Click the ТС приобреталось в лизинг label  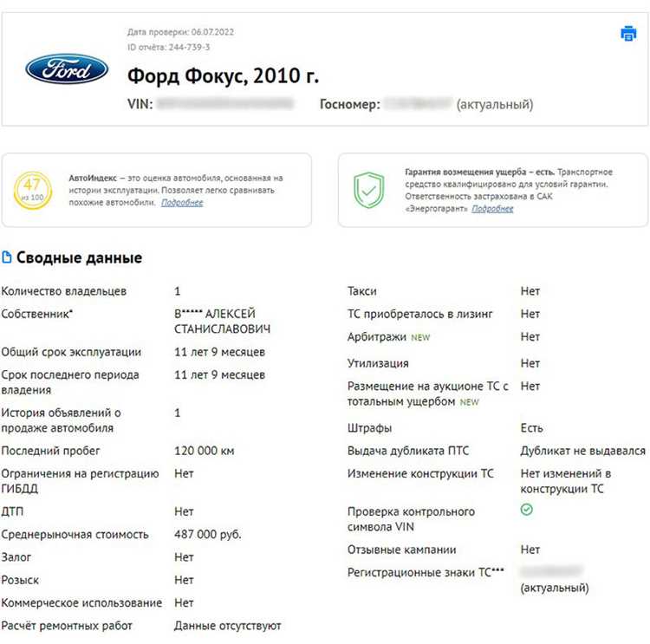(420, 314)
